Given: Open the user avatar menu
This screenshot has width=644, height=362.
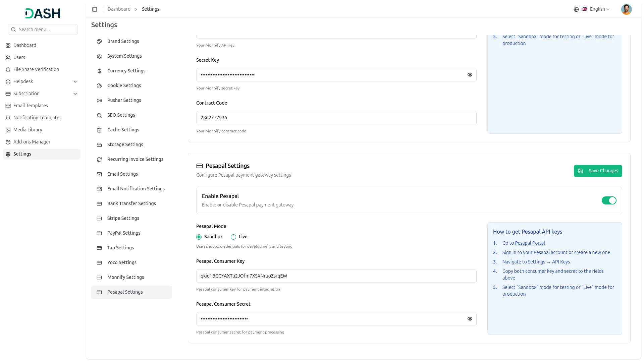Looking at the screenshot, I should tap(626, 9).
